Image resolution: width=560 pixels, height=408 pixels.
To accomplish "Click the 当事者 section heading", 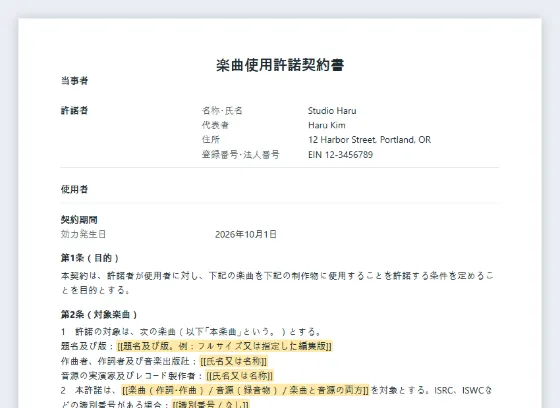I will (x=74, y=81).
